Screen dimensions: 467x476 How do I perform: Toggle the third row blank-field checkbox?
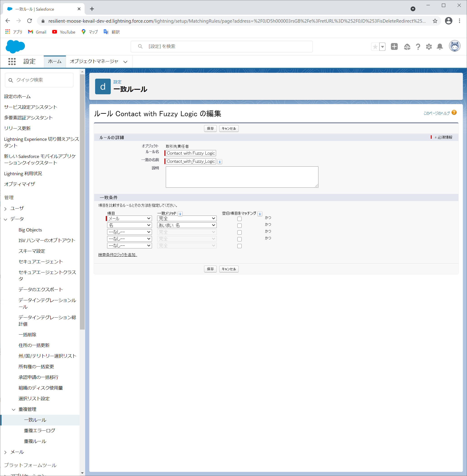click(x=239, y=232)
